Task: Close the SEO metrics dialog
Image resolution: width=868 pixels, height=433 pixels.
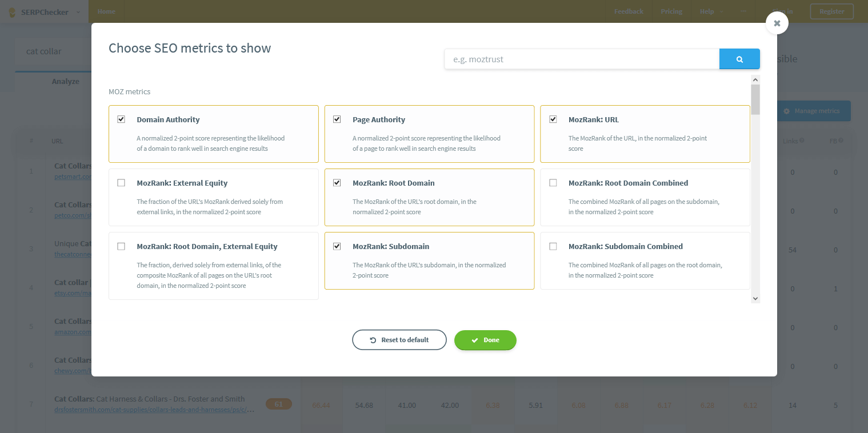Action: [777, 23]
